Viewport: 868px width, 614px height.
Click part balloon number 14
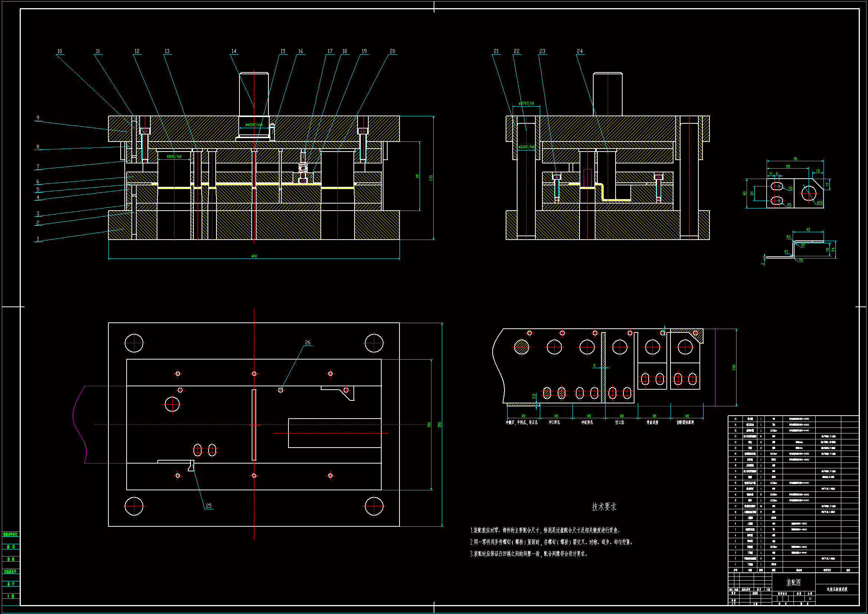(x=234, y=52)
